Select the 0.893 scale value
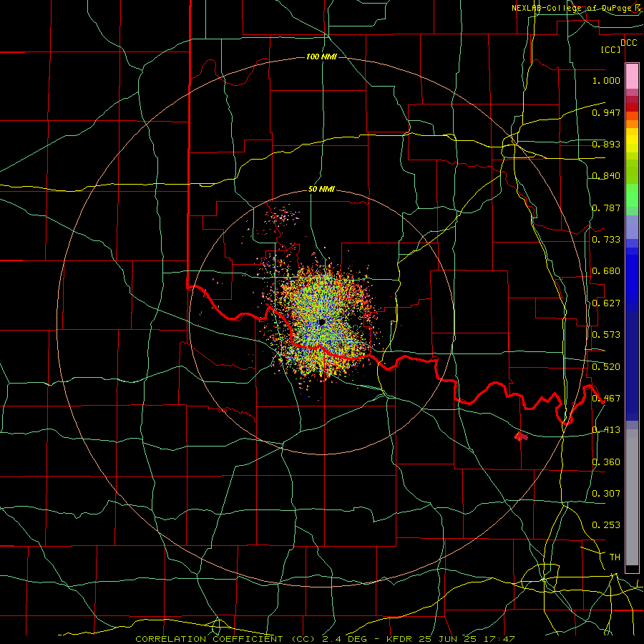 pos(606,144)
